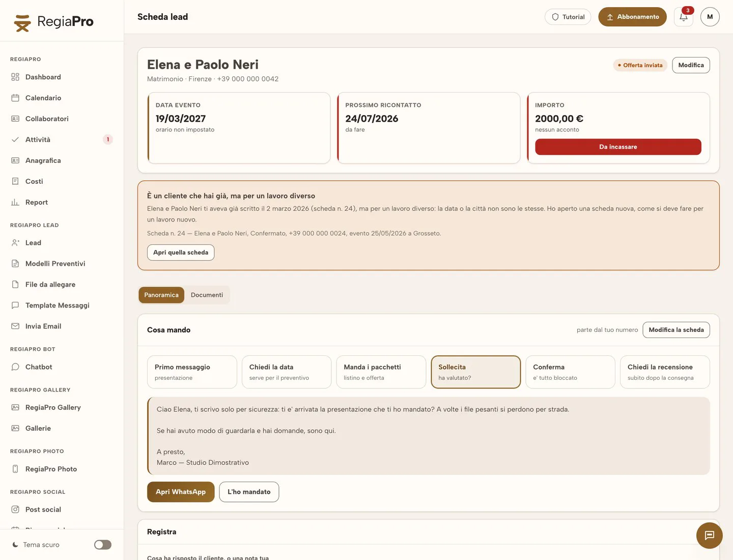This screenshot has width=733, height=560.
Task: Open Dashboard via its grid icon
Action: click(x=15, y=77)
